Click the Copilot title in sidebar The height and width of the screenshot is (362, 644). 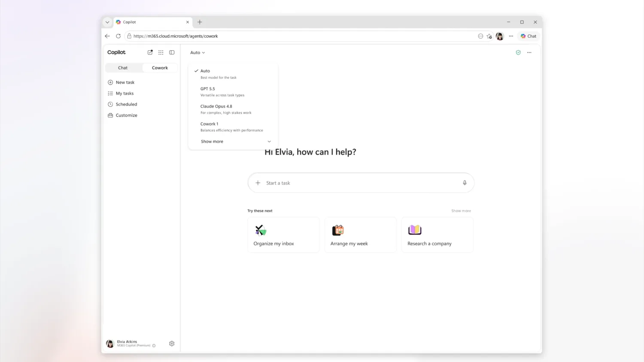[116, 52]
